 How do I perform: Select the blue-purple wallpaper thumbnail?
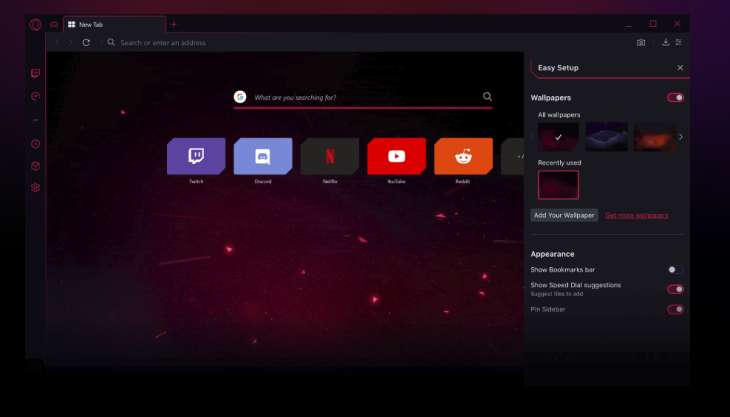606,137
